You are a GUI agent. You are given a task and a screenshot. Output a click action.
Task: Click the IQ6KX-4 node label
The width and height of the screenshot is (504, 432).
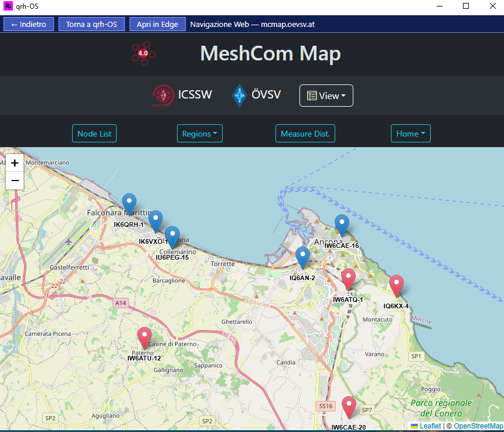click(396, 306)
